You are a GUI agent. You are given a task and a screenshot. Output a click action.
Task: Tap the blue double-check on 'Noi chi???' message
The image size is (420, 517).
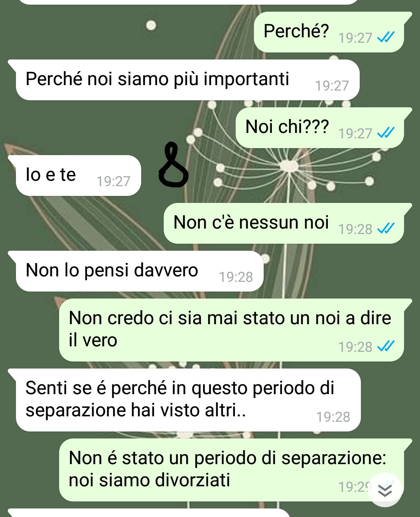[386, 133]
